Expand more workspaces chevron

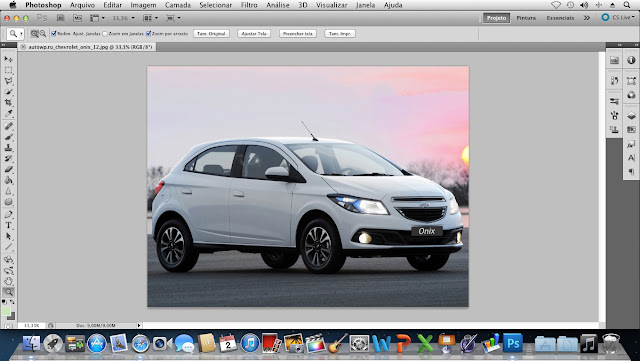[587, 18]
